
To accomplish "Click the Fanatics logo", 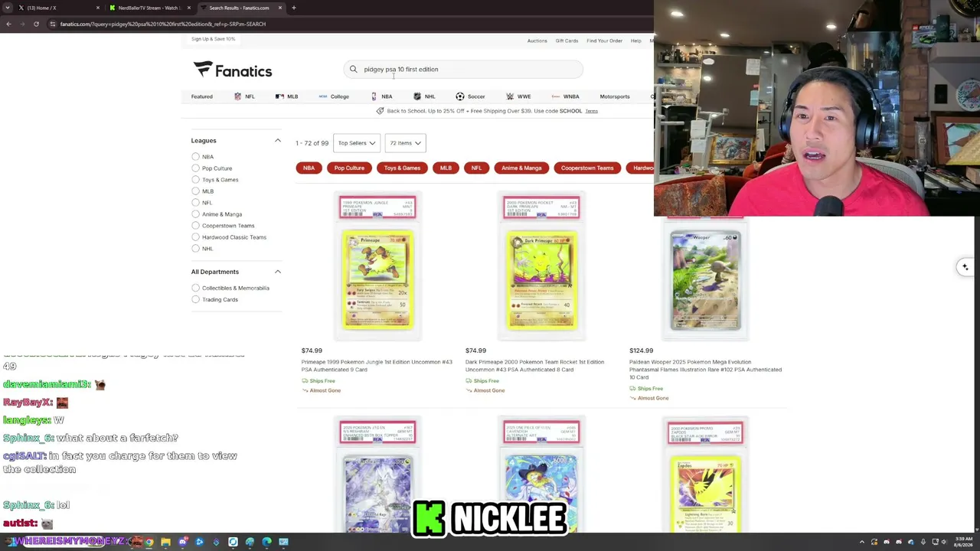I will 233,70.
